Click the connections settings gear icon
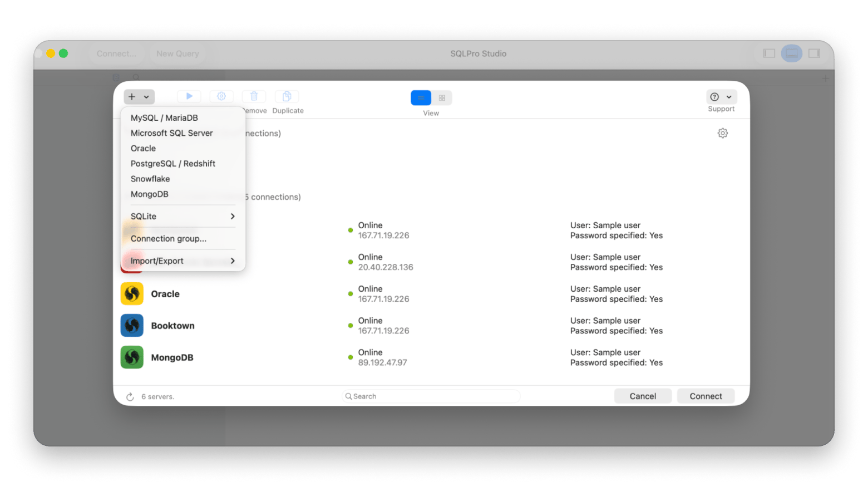The height and width of the screenshot is (491, 868). point(723,133)
